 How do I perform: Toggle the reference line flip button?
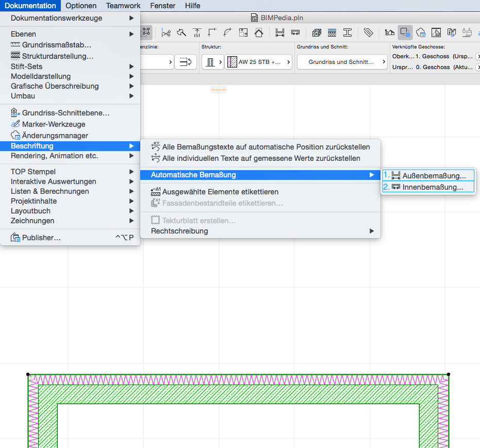tap(186, 62)
